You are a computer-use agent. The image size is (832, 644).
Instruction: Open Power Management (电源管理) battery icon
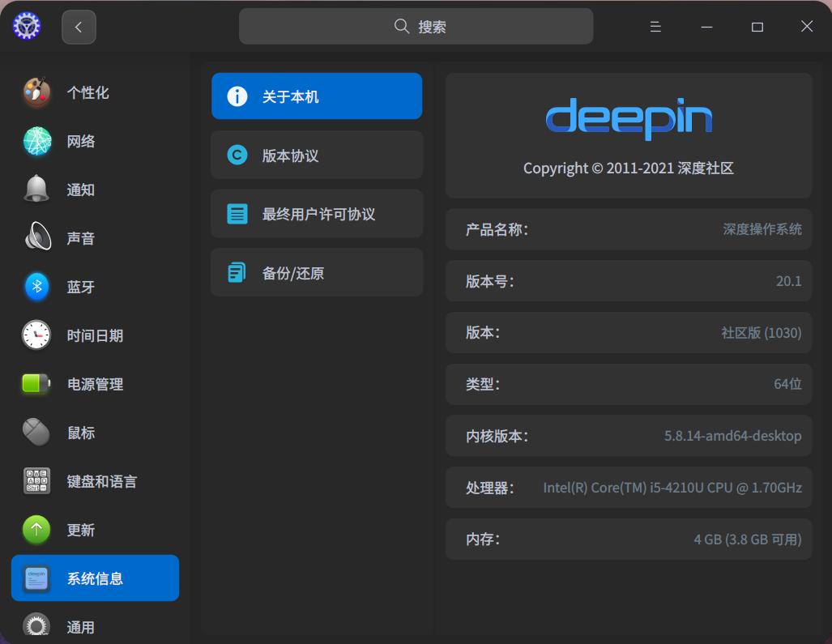[36, 383]
